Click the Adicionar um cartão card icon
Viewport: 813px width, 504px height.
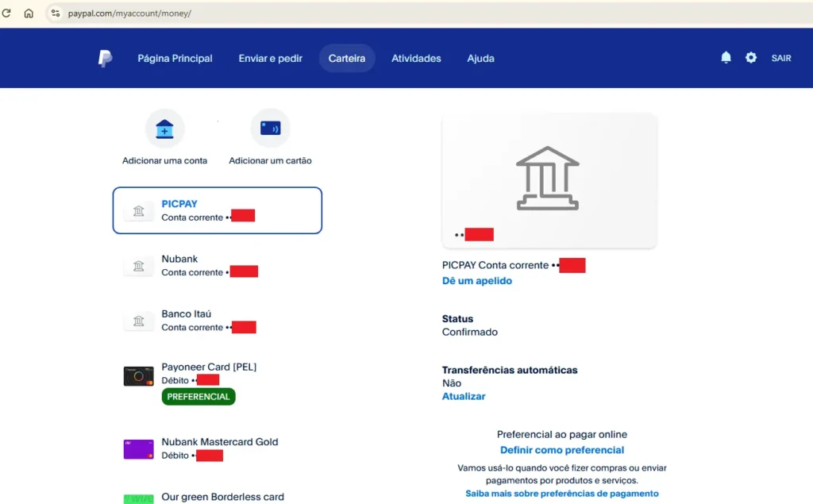click(270, 128)
